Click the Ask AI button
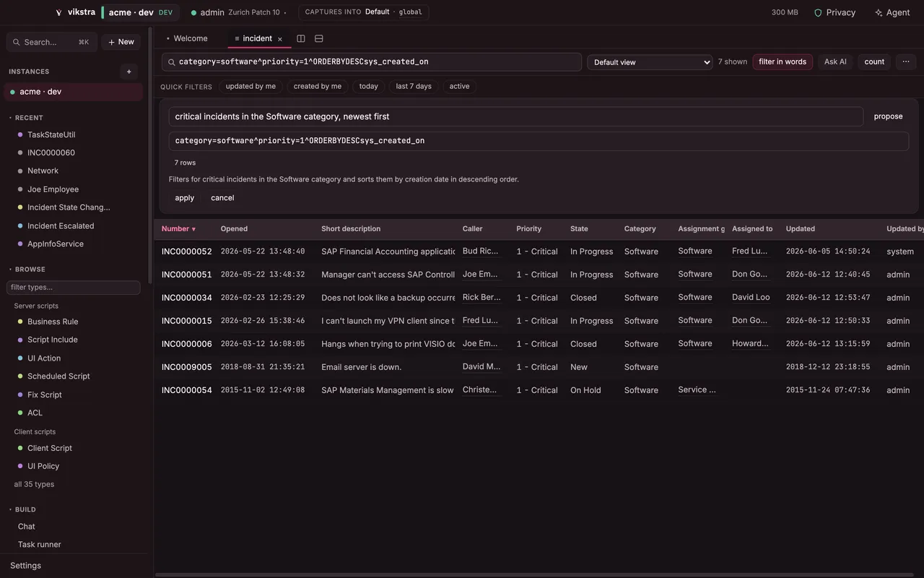 835,62
